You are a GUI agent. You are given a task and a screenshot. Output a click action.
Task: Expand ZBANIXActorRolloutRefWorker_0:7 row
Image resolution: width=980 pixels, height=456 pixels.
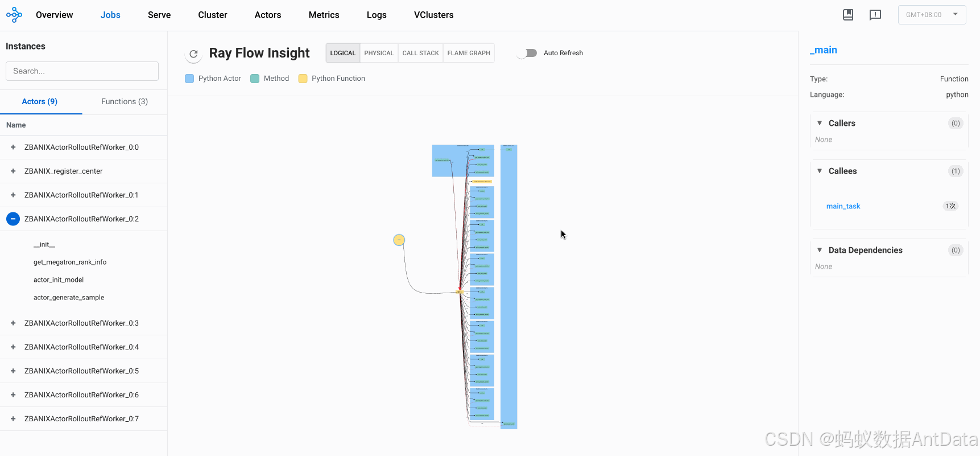point(13,419)
